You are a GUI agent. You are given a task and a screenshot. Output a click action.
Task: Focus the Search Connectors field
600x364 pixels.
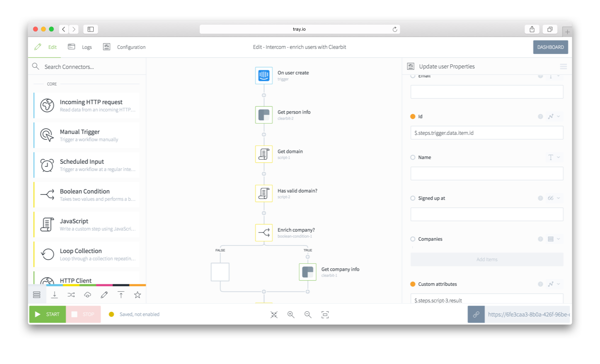pos(87,66)
